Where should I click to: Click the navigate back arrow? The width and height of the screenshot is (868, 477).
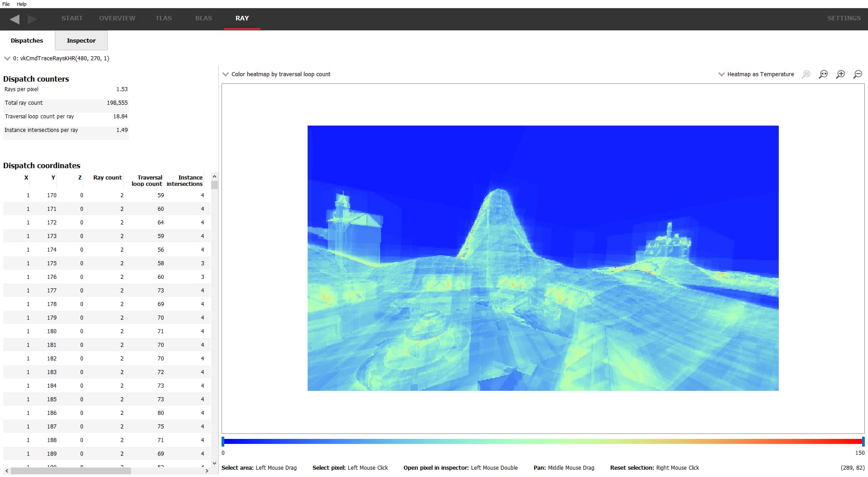coord(14,19)
